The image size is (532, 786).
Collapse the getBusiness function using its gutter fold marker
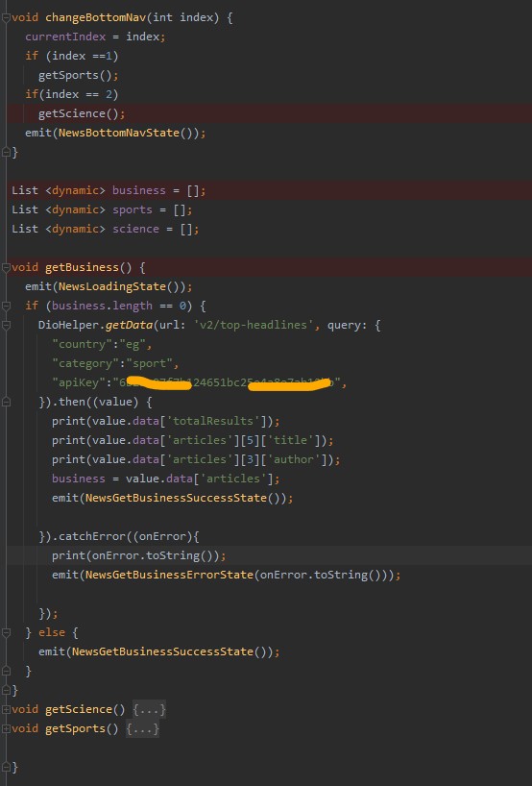pyautogui.click(x=6, y=267)
